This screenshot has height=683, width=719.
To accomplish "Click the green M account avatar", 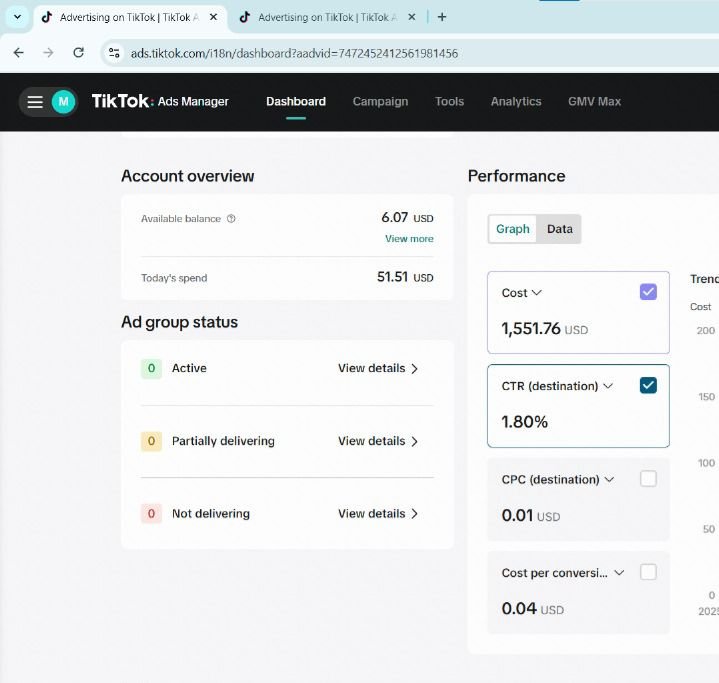I will (x=63, y=102).
